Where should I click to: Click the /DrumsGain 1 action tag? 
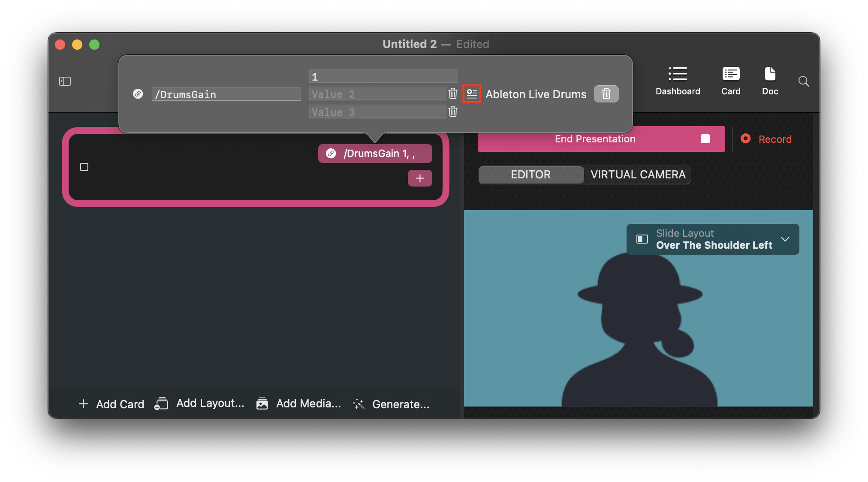(375, 154)
